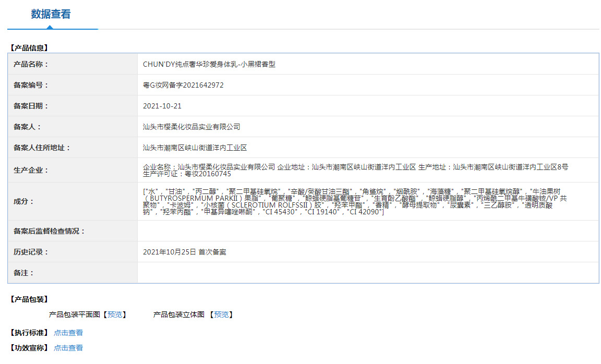Preview the 产品包装立体图 image
The height and width of the screenshot is (364, 601).
[x=221, y=314]
